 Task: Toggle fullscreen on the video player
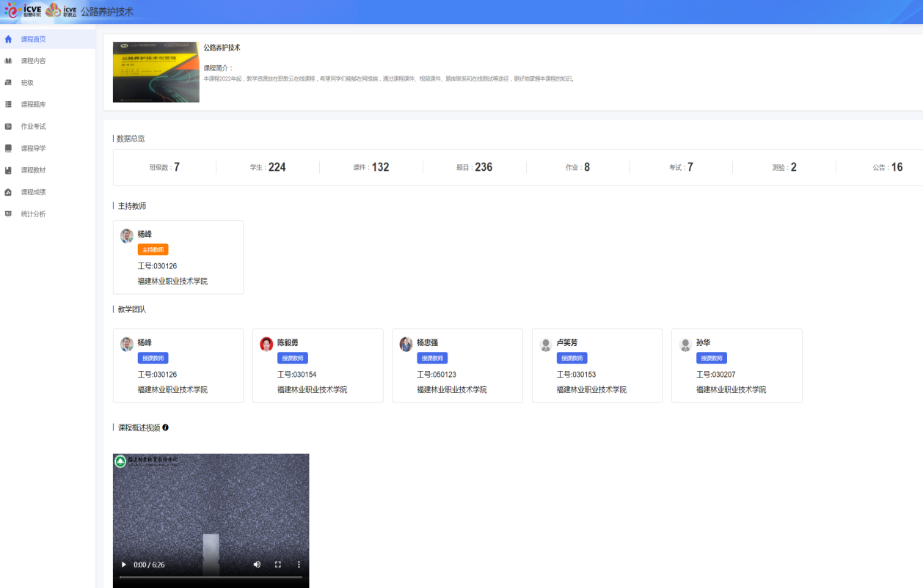tap(278, 565)
